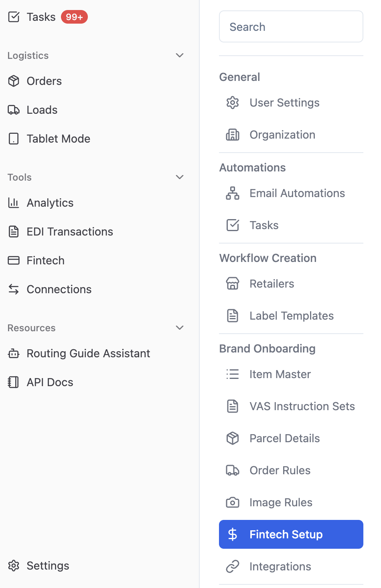Image resolution: width=381 pixels, height=588 pixels.
Task: Click the Label Templates document icon
Action: tap(233, 316)
